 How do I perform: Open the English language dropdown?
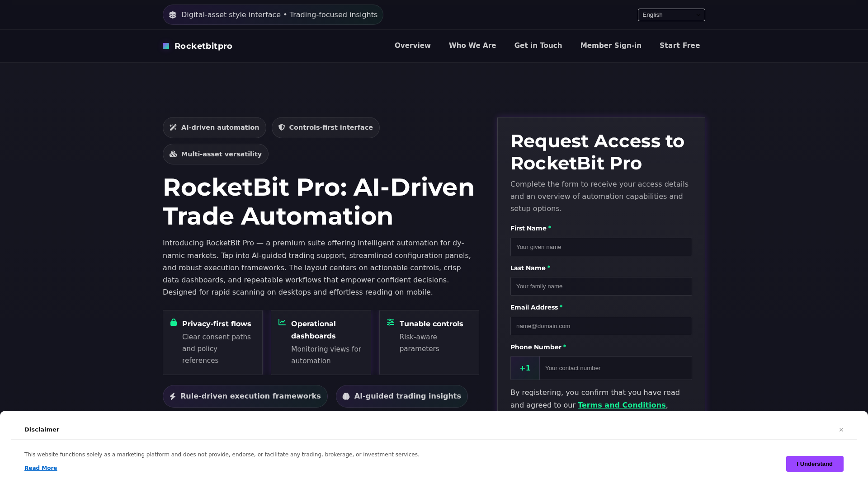pos(671,15)
